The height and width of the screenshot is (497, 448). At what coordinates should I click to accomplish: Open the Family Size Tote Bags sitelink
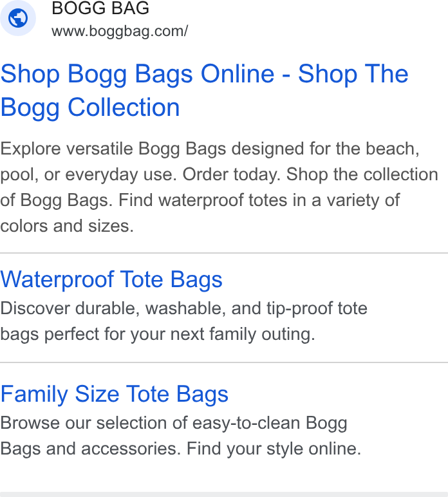(114, 394)
